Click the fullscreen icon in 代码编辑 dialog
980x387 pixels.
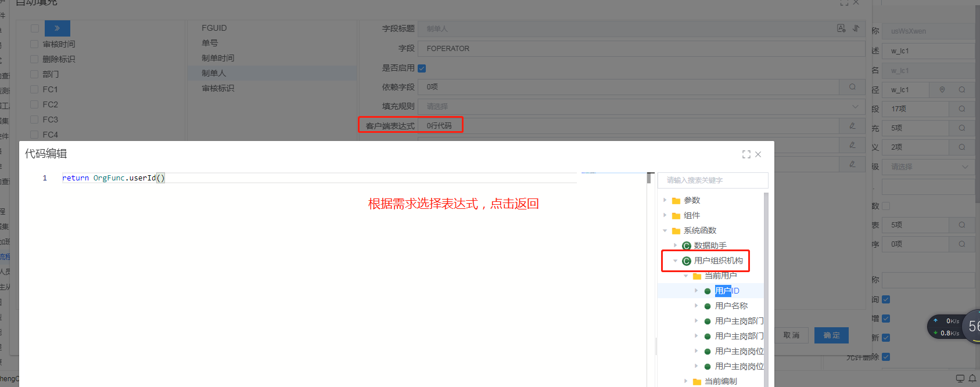(x=746, y=154)
